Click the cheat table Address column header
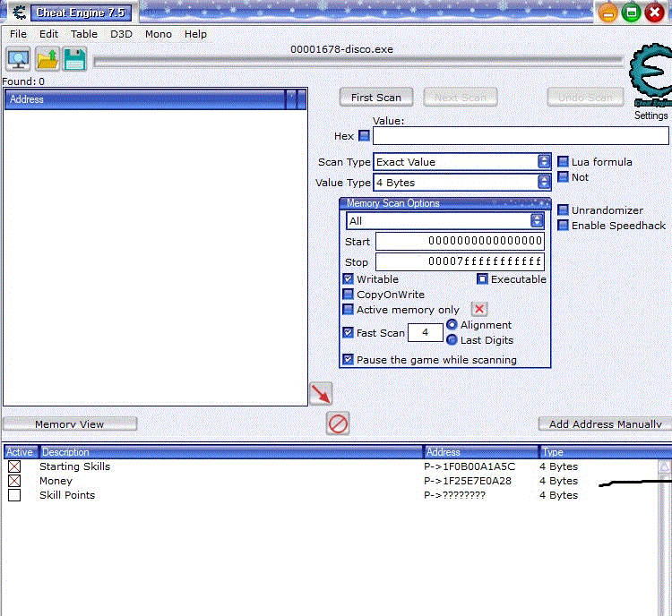 coord(481,452)
